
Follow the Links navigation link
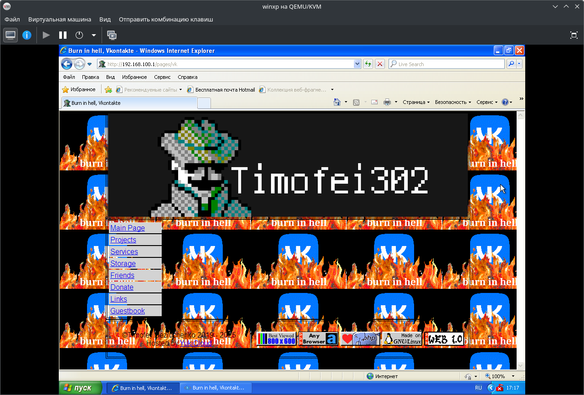click(118, 299)
